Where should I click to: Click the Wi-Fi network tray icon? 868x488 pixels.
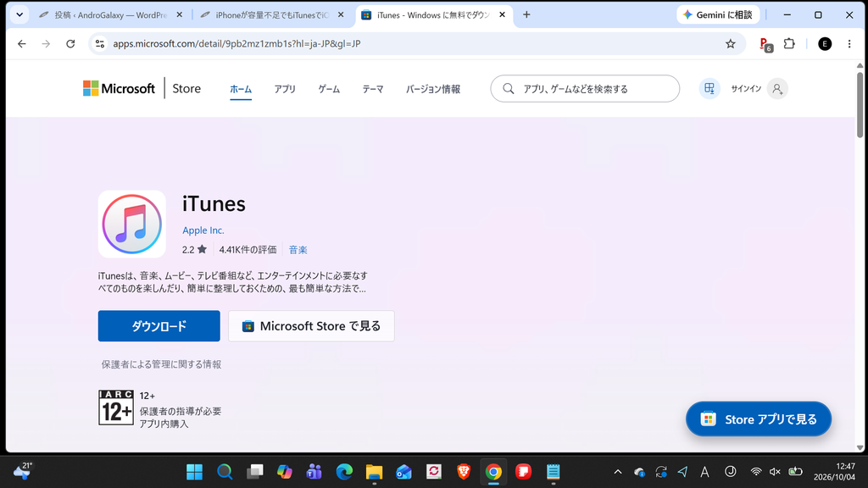click(x=755, y=472)
